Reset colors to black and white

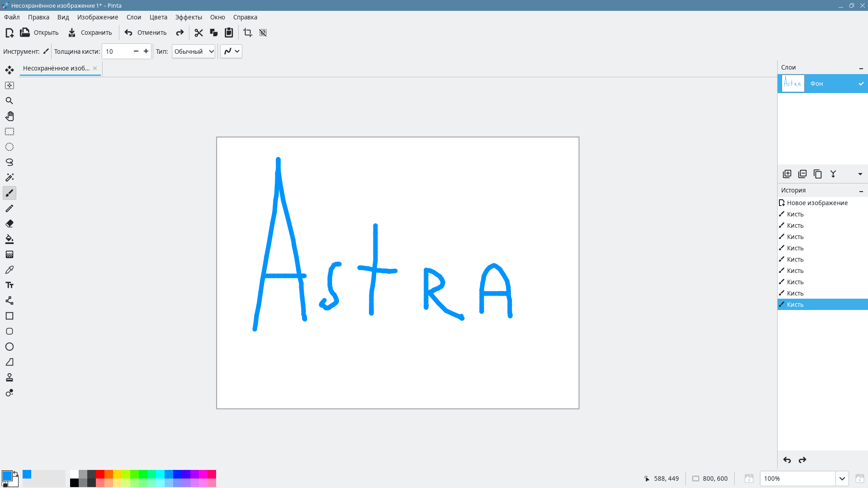[x=5, y=484]
